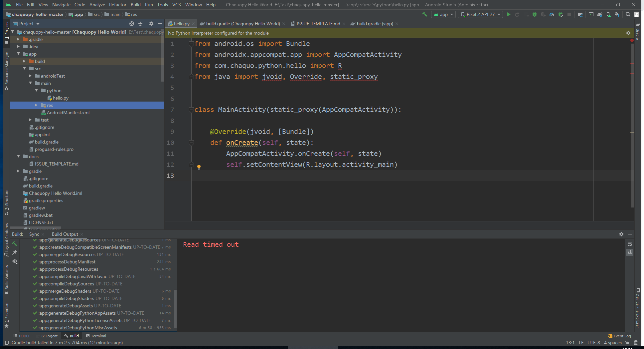Screen dimensions: 644x349
Task: Open the Analyze menu
Action: [x=97, y=5]
